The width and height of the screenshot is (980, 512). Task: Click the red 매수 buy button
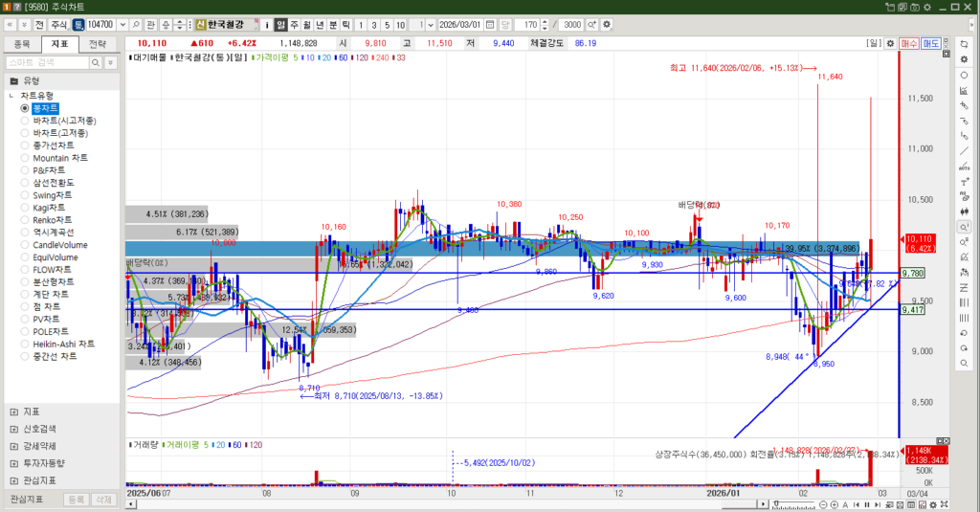pos(909,43)
